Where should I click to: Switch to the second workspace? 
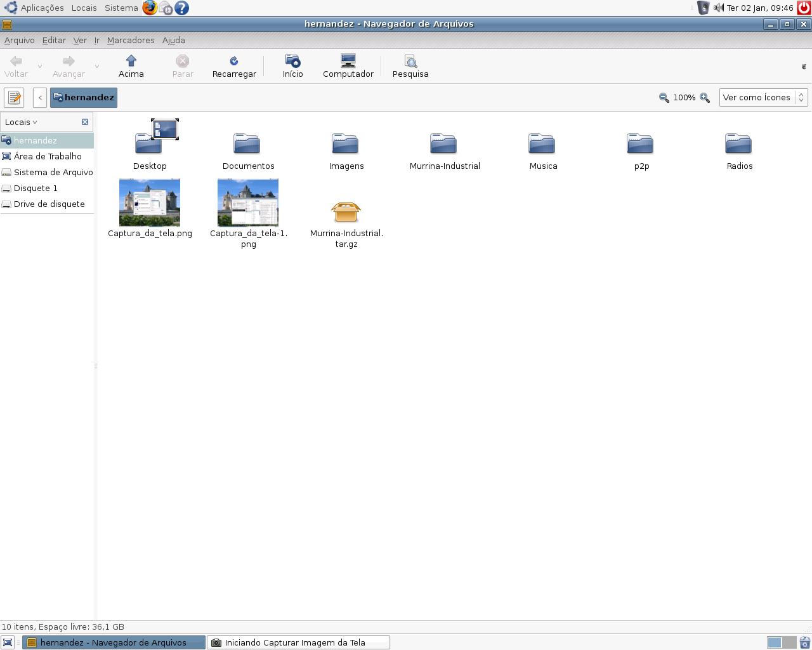[789, 642]
